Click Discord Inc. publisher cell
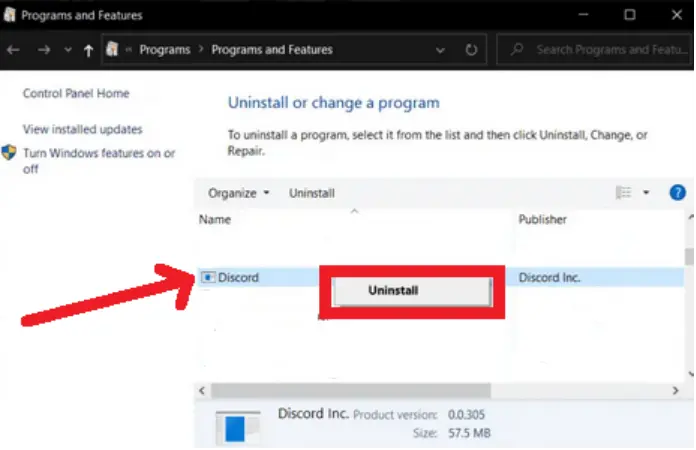696x450 pixels. click(549, 277)
